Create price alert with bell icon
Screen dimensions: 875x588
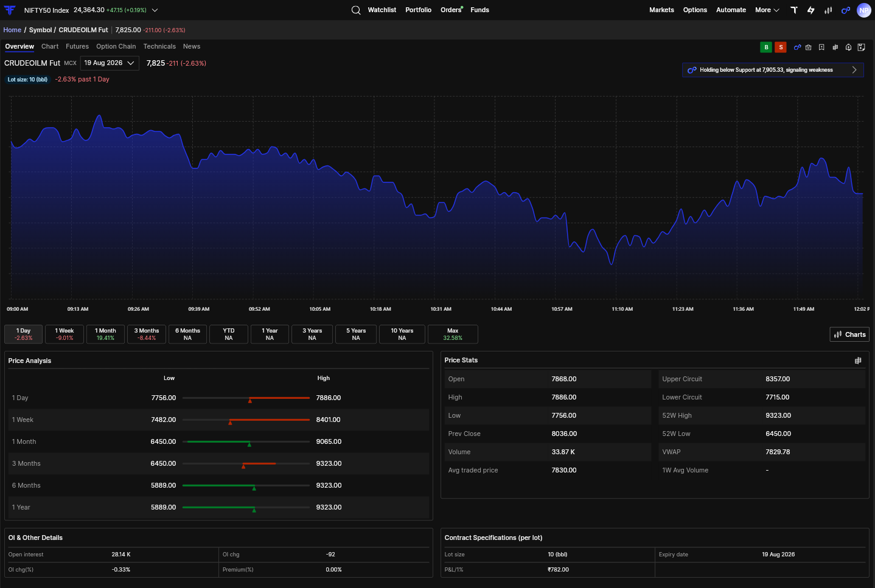[x=848, y=47]
